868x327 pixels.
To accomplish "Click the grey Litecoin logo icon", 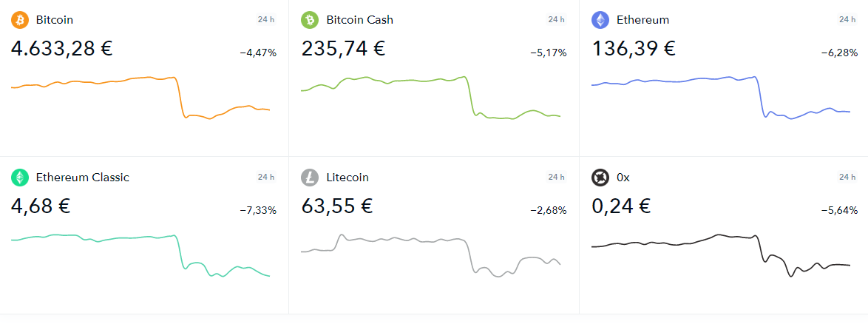I will [x=310, y=178].
